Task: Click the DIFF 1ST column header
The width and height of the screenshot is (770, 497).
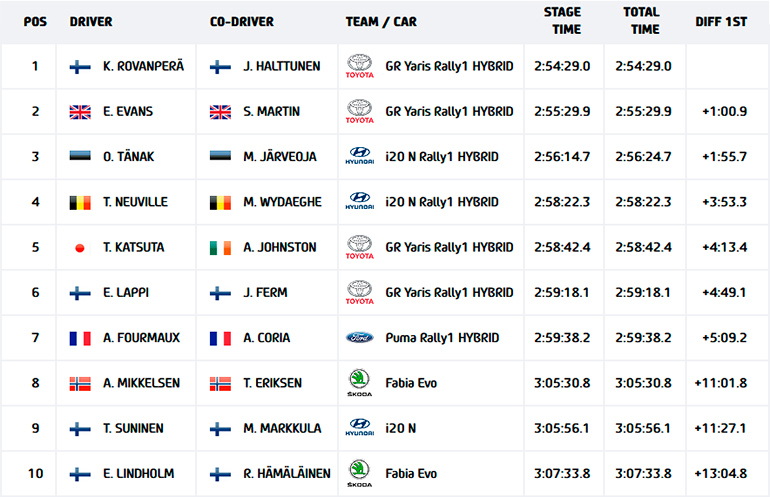Action: [722, 22]
